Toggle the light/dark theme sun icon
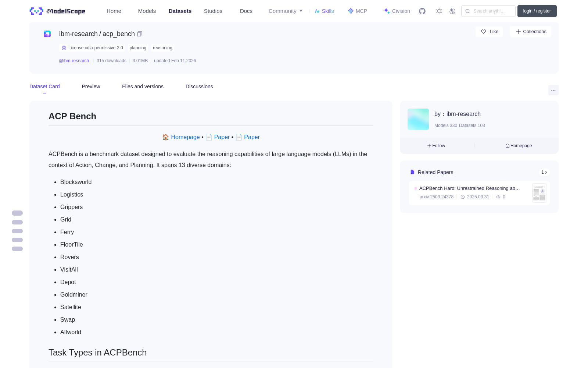 pos(439,11)
